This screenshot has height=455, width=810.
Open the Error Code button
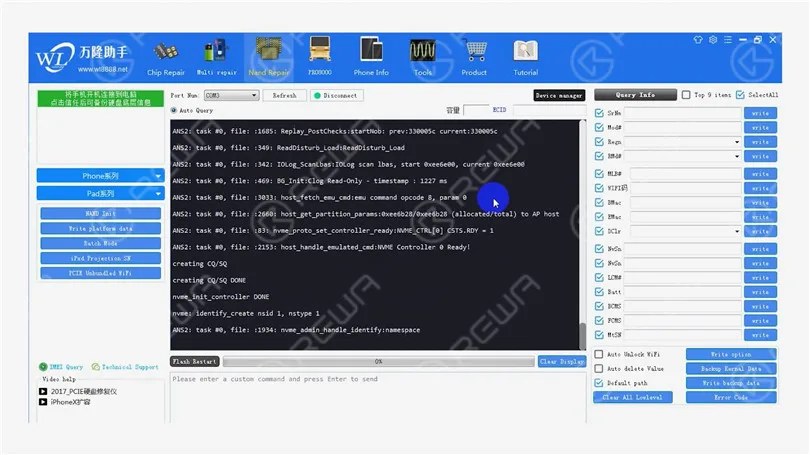point(731,397)
